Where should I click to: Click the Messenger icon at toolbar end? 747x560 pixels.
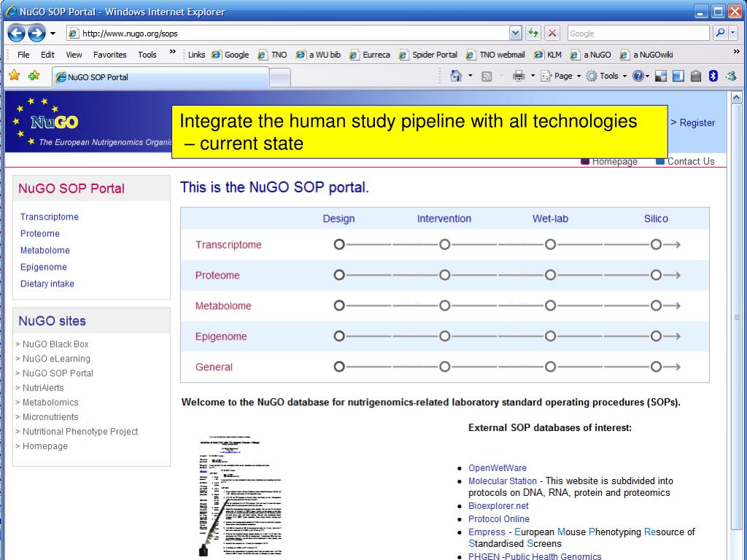(x=731, y=76)
